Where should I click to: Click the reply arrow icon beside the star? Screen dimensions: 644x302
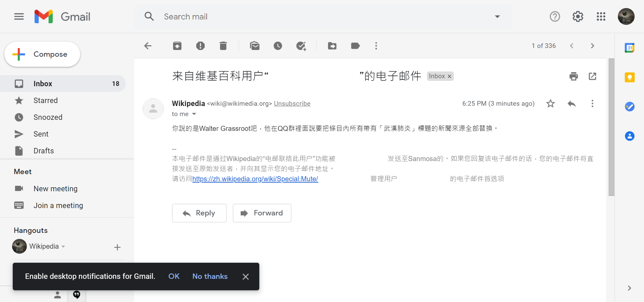pyautogui.click(x=572, y=103)
